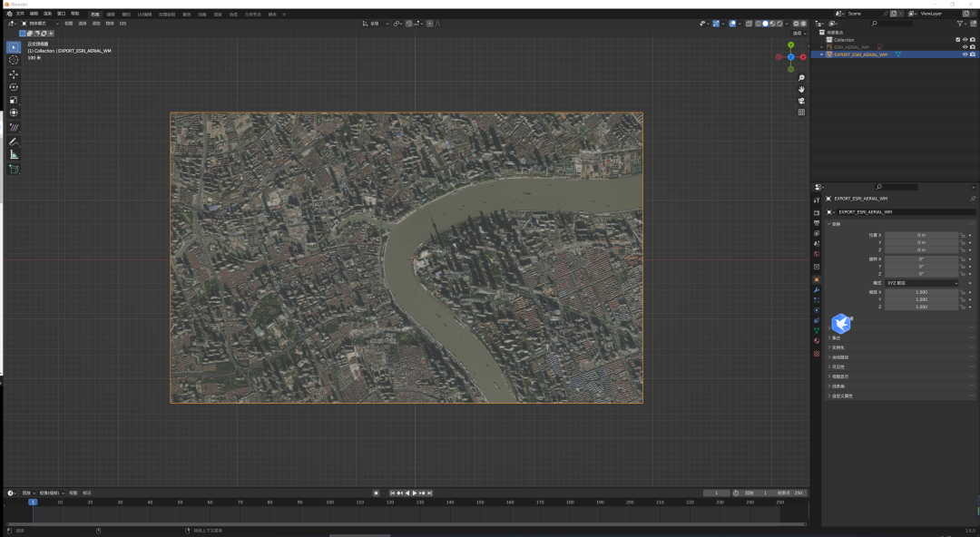
Task: Collapse the Transform panel in properties
Action: [x=835, y=224]
